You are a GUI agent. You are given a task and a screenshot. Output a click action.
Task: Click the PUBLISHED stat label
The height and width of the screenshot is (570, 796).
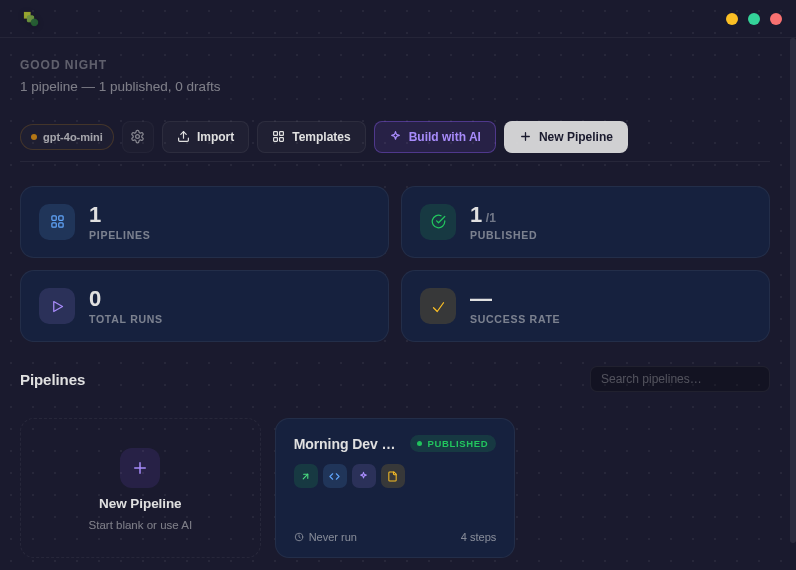click(x=503, y=236)
